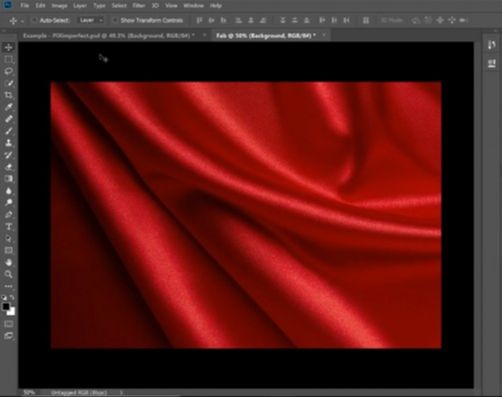Open the Edit menu
This screenshot has height=397, width=502.
(40, 6)
